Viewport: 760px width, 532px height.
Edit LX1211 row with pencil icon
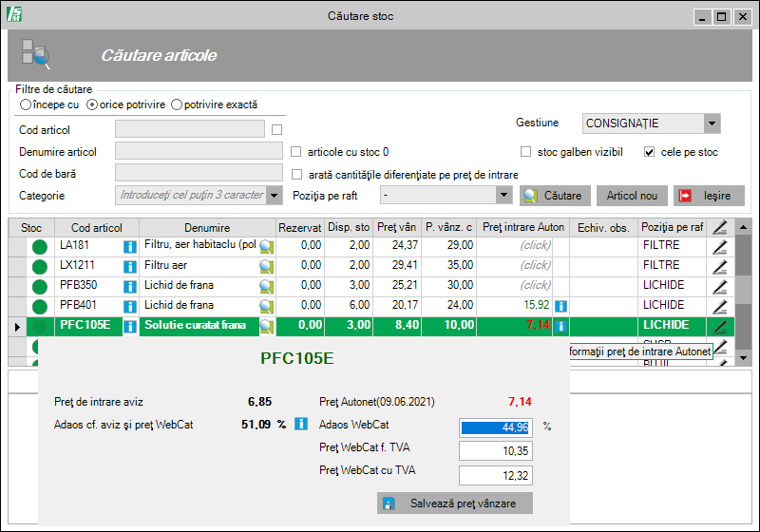pyautogui.click(x=720, y=267)
